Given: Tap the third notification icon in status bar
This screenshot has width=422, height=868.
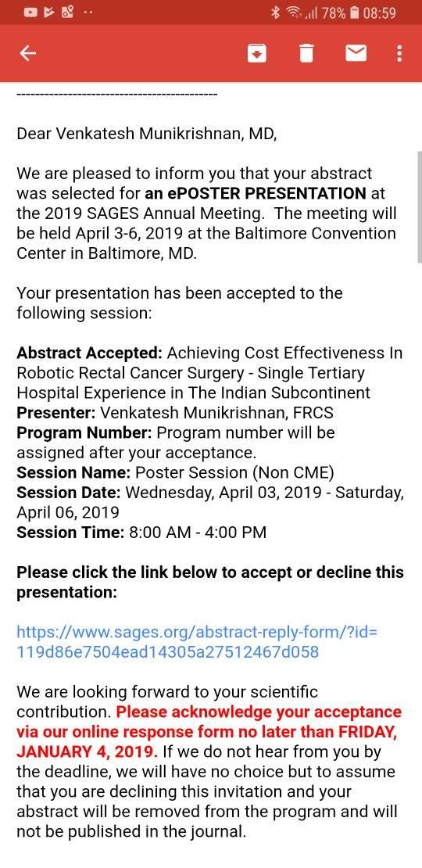Looking at the screenshot, I should pyautogui.click(x=68, y=13).
